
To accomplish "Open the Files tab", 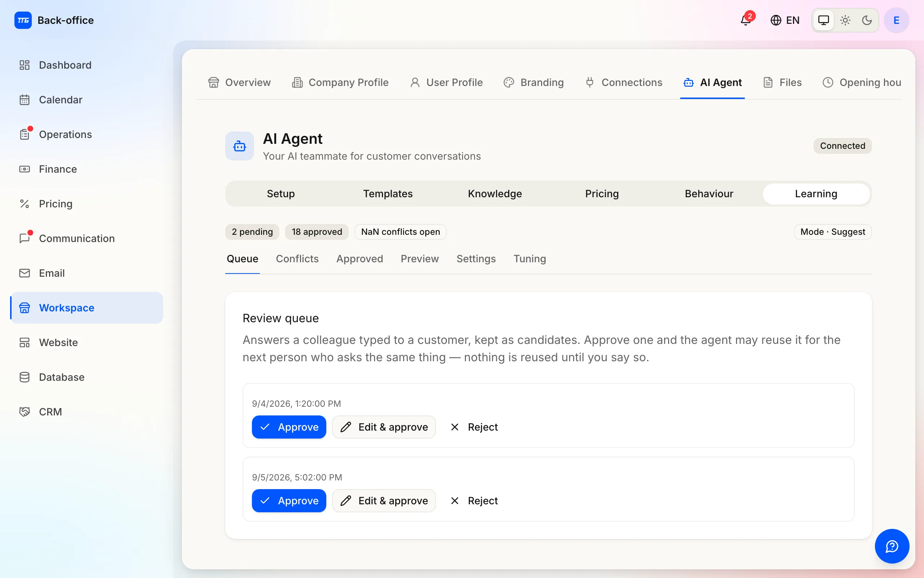I will (x=783, y=83).
